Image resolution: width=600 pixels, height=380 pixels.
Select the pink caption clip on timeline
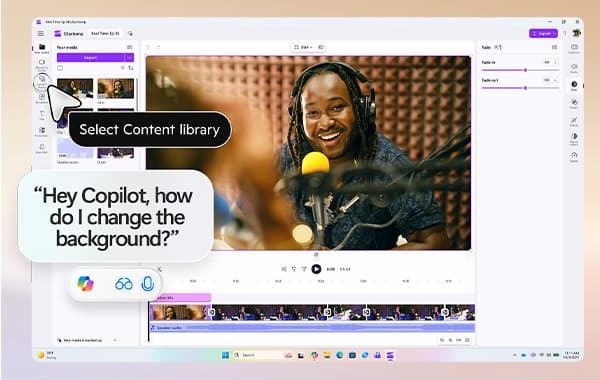point(180,297)
